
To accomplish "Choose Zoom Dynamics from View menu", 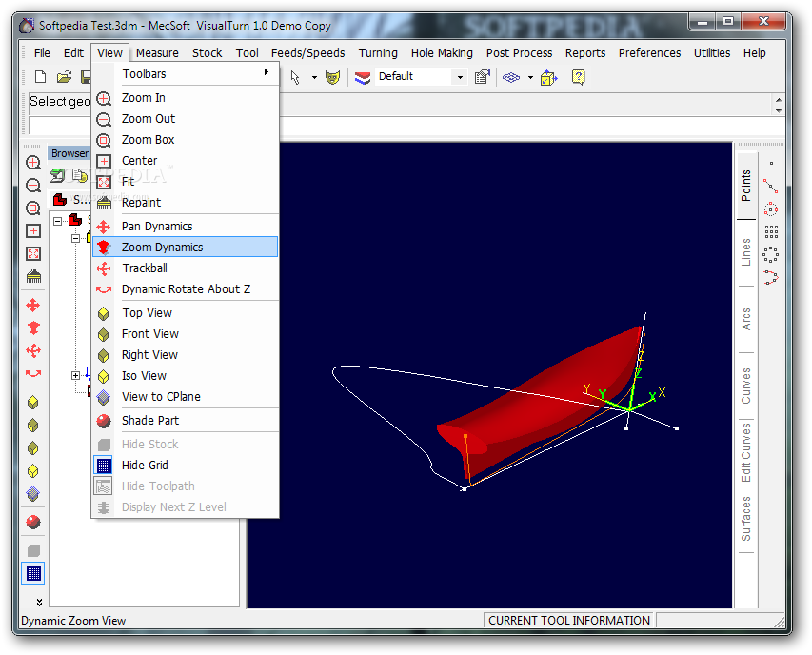I will coord(186,247).
